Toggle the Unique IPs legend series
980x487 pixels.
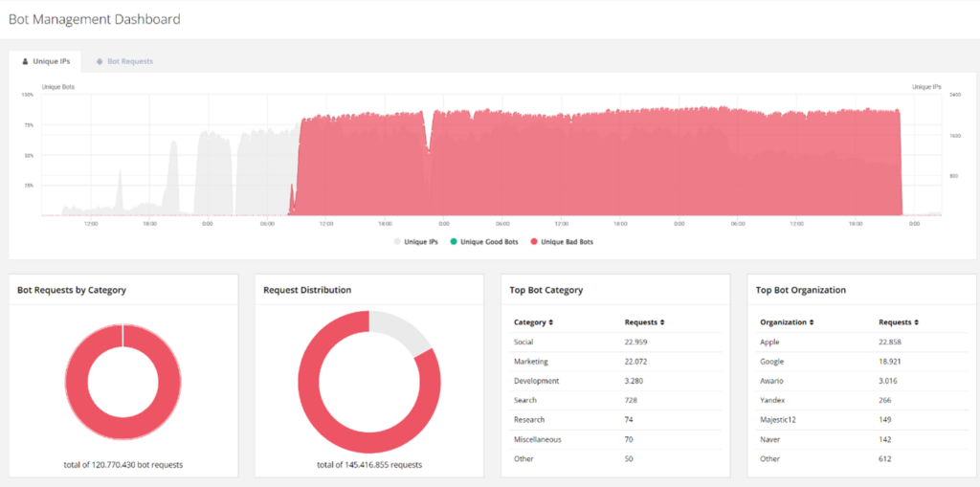416,242
